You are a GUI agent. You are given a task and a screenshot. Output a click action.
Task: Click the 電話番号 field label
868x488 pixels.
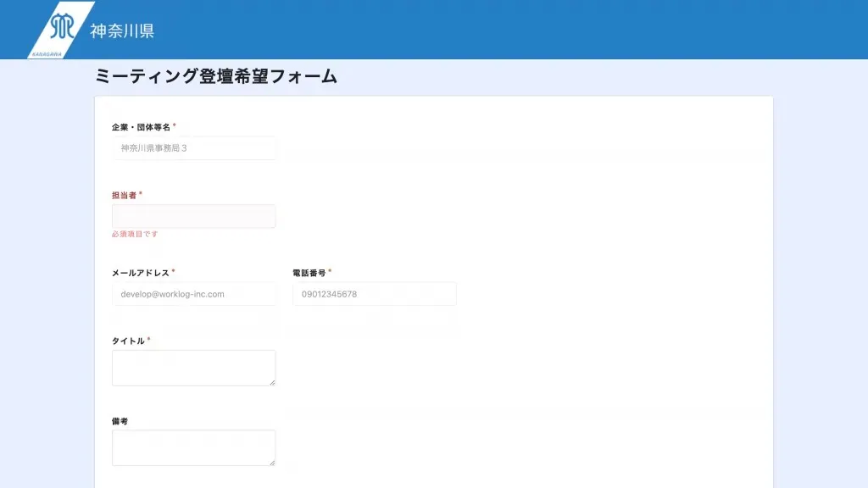pyautogui.click(x=309, y=273)
